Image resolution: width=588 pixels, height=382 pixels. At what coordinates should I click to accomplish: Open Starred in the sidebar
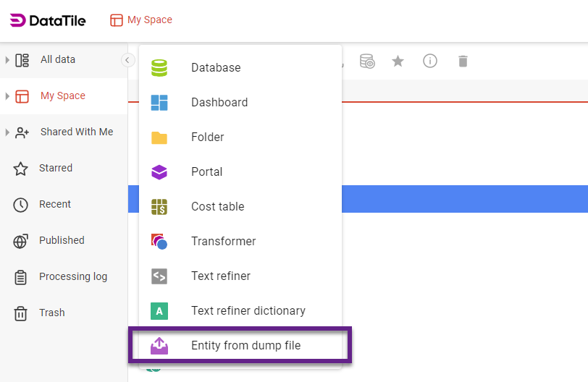click(56, 169)
